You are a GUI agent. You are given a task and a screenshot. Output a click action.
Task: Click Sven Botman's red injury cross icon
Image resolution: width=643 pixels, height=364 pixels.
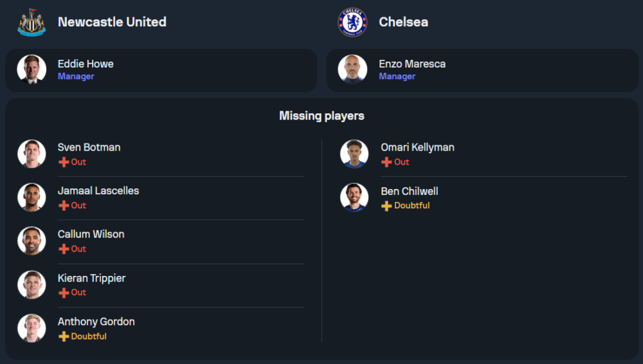[x=64, y=162]
